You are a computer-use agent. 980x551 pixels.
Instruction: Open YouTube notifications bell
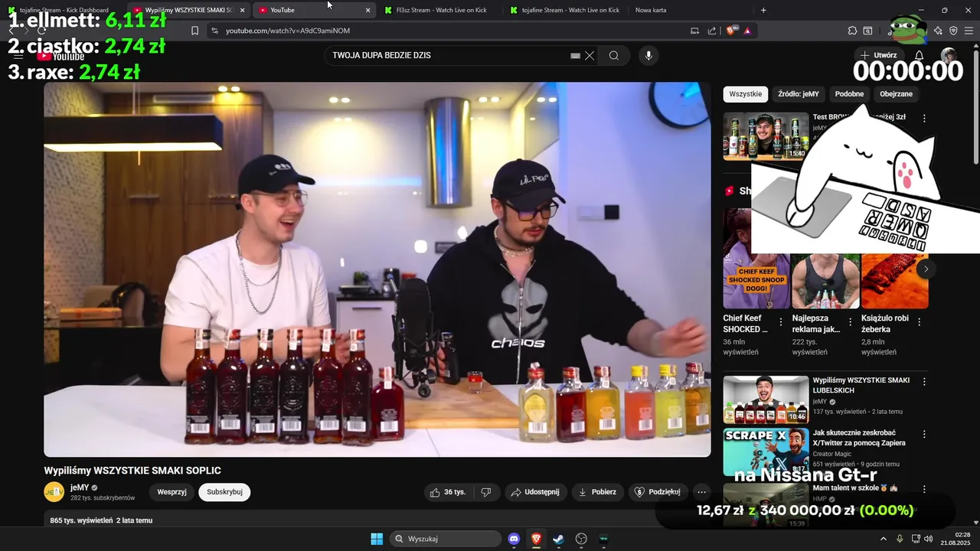920,55
